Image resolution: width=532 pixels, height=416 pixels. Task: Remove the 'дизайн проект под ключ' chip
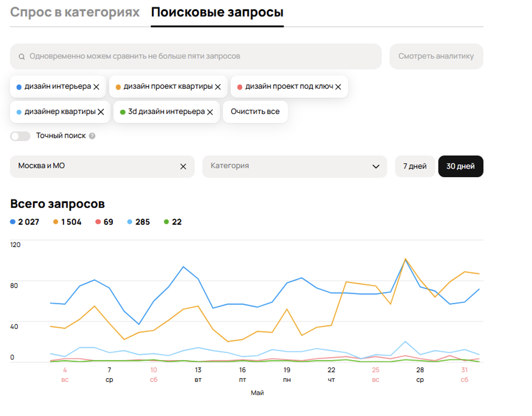coord(338,87)
